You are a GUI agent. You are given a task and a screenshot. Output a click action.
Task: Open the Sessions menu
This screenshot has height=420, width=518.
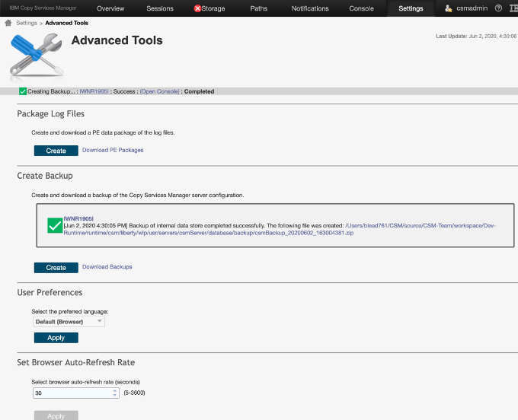(x=160, y=8)
